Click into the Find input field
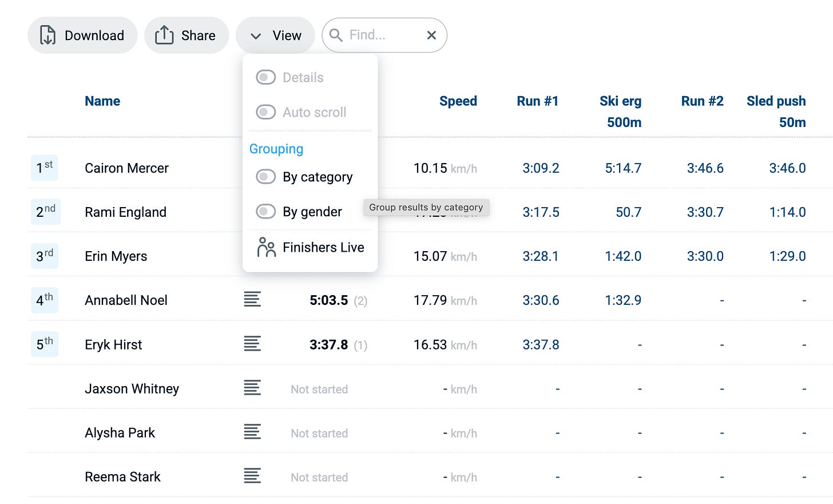 [384, 35]
